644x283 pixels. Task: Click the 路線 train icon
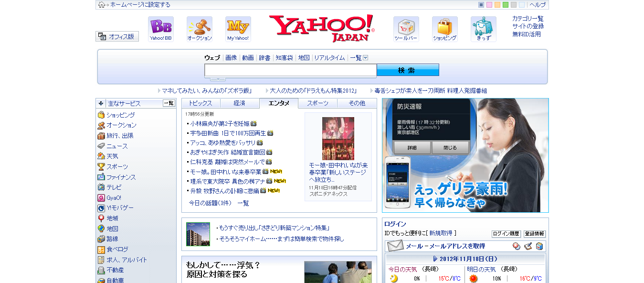click(101, 239)
